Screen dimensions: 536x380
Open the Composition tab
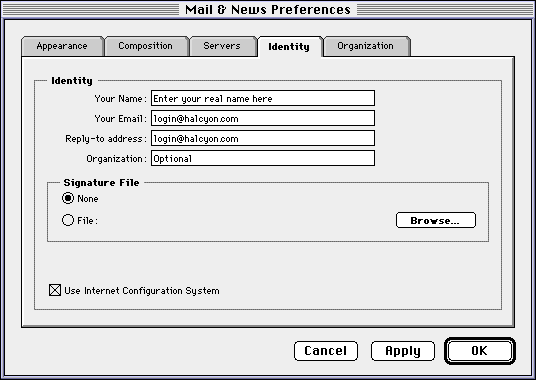147,46
